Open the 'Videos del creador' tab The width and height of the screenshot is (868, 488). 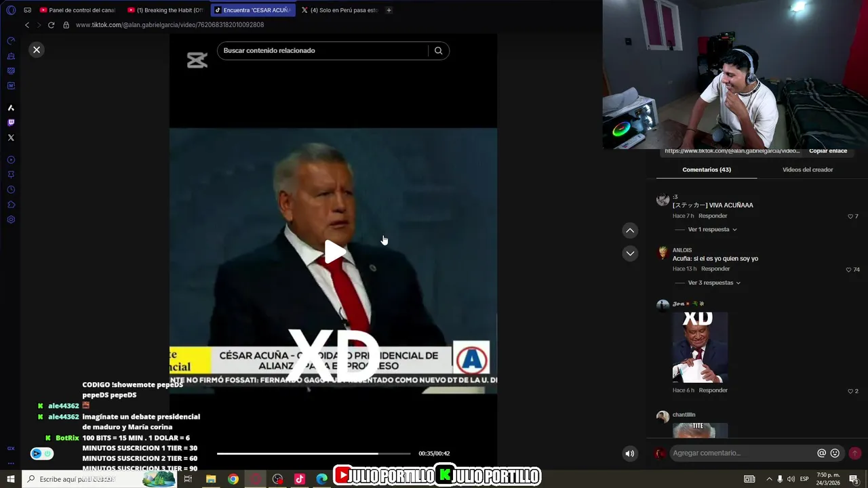click(x=807, y=169)
